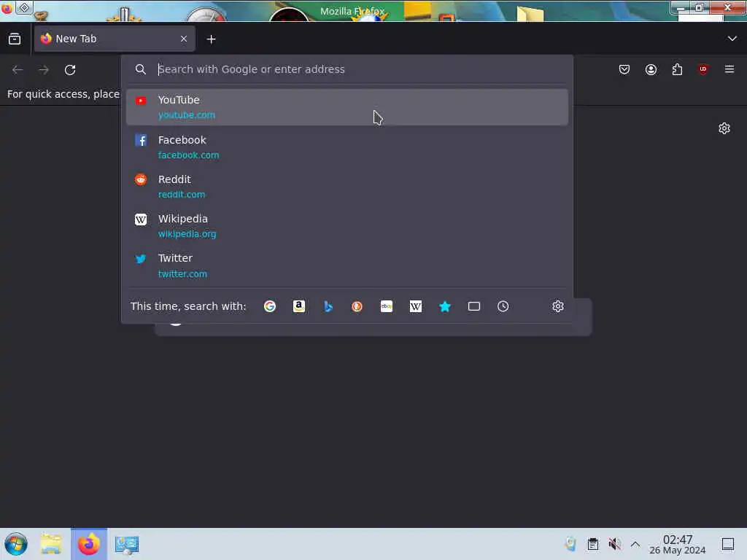Open the Firefox application menu
The width and height of the screenshot is (747, 560).
729,69
